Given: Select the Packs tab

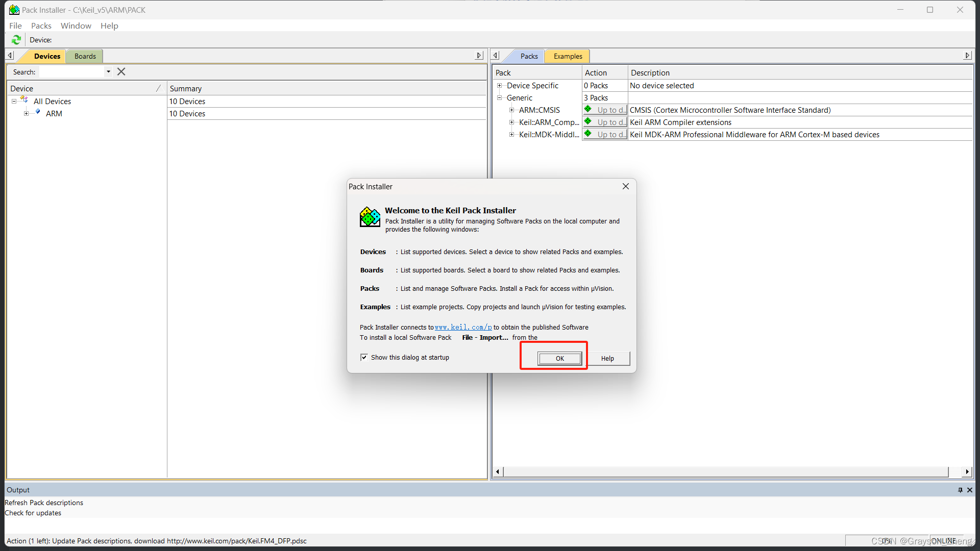Looking at the screenshot, I should 529,56.
